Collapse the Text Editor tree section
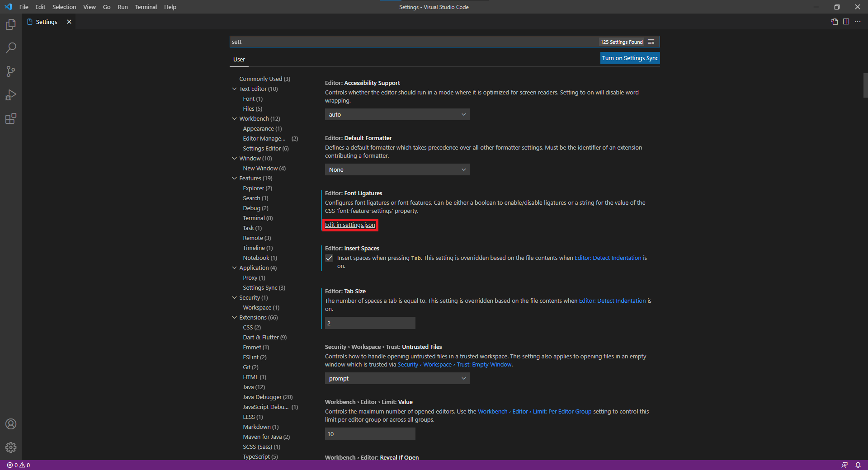868x470 pixels. pos(235,89)
